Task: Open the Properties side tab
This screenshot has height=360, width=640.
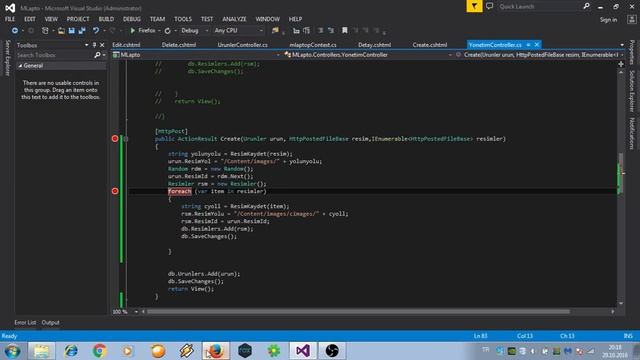Action: [x=631, y=52]
